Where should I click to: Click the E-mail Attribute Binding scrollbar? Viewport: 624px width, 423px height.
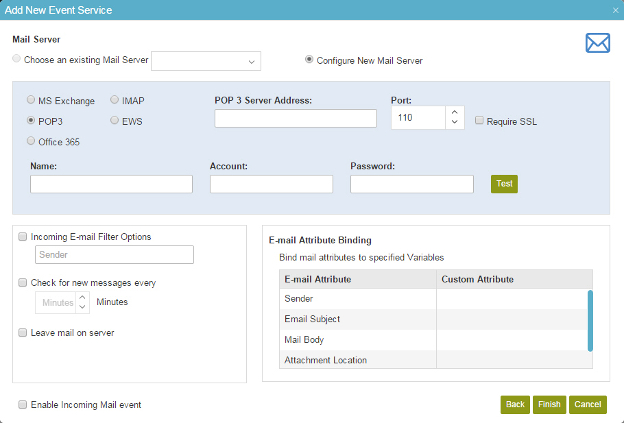tap(590, 321)
